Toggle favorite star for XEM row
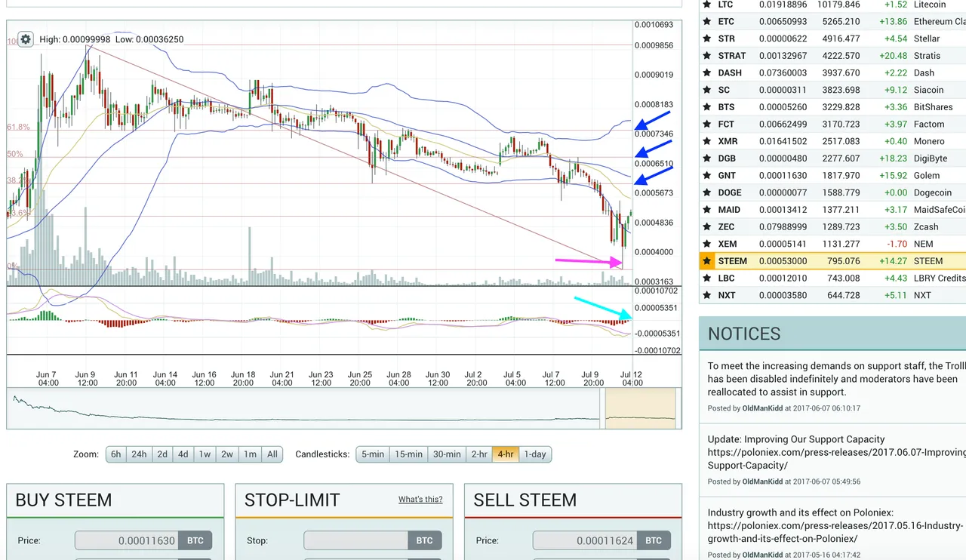966x560 pixels. pyautogui.click(x=707, y=244)
